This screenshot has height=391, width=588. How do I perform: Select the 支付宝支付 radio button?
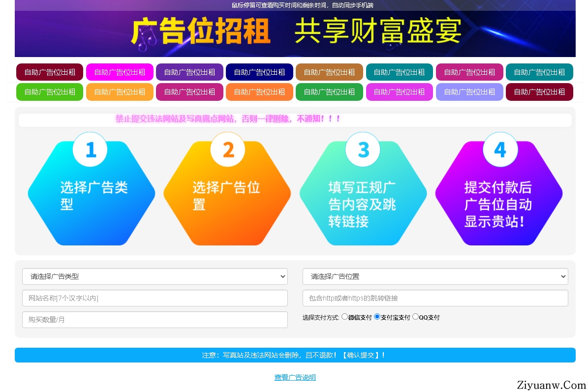(377, 317)
